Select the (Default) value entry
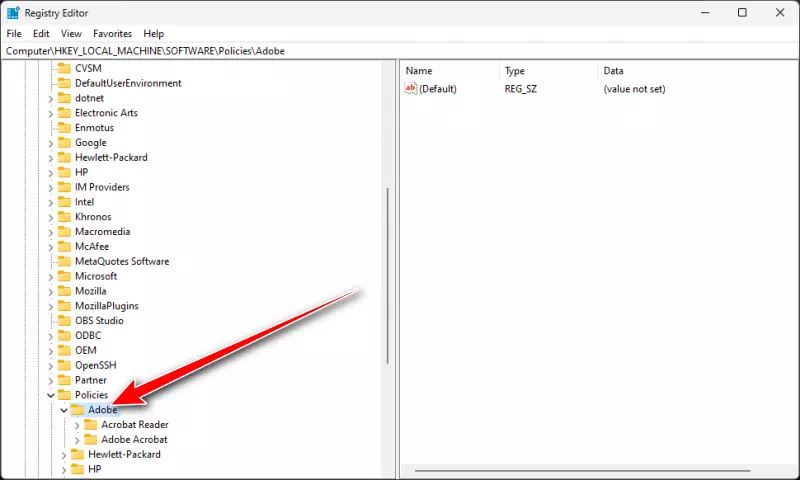 coord(438,89)
